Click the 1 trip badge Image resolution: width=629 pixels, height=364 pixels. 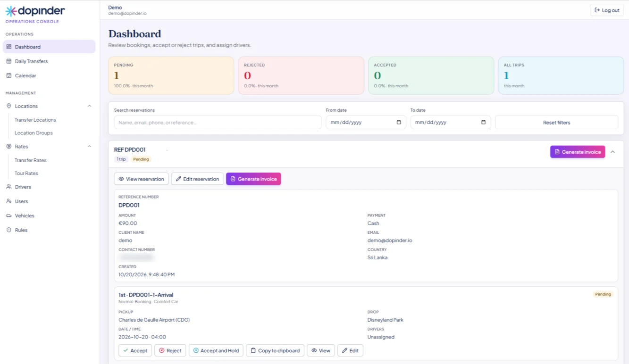121,159
